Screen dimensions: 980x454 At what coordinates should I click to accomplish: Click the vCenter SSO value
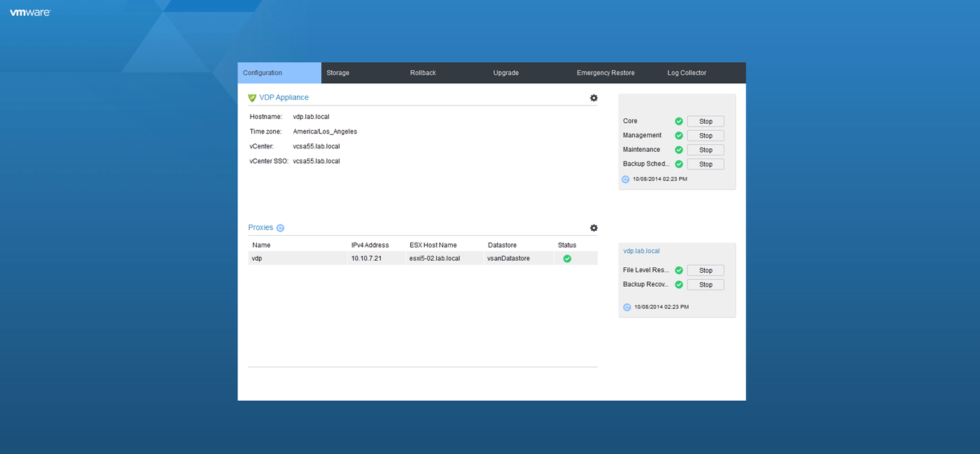coord(316,162)
